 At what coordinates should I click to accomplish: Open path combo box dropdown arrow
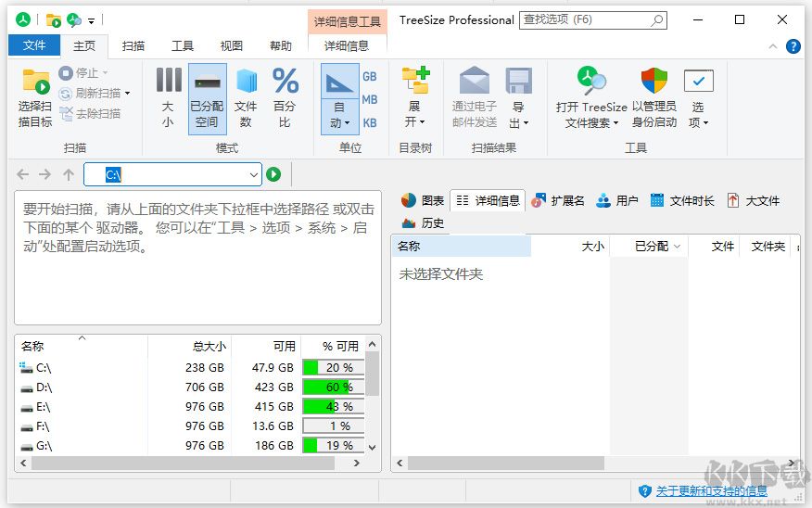coord(254,175)
